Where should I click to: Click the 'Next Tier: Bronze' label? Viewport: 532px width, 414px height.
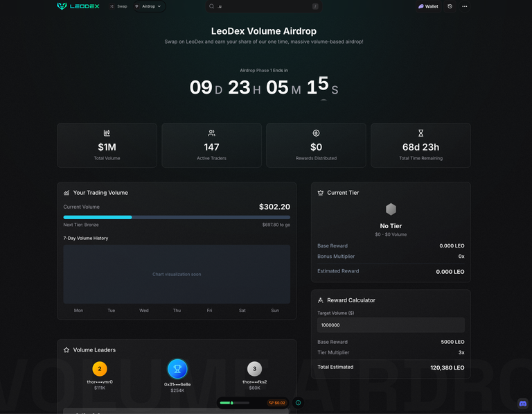(x=81, y=225)
